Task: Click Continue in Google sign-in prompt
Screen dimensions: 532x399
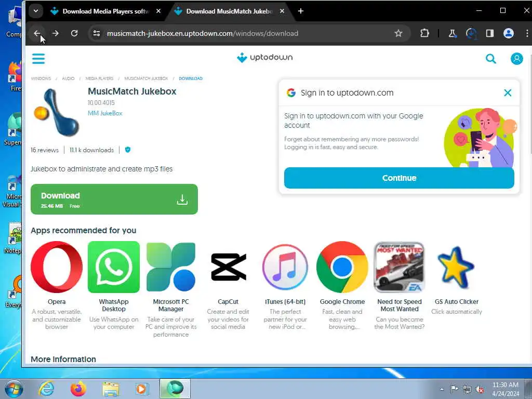Action: pos(399,178)
